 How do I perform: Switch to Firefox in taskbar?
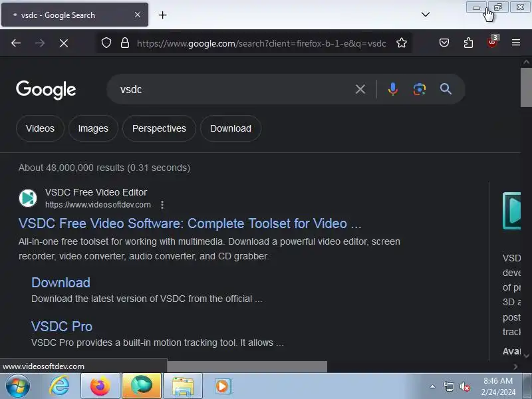100,386
